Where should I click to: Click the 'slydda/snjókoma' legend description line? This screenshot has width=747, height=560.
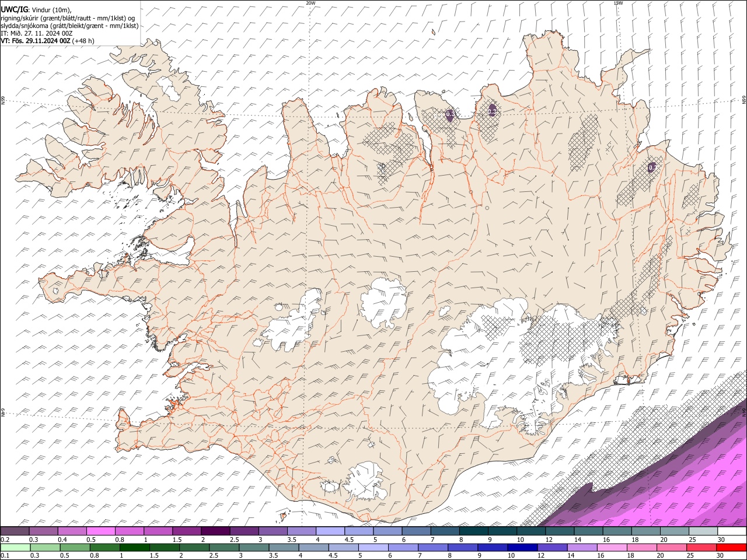pyautogui.click(x=69, y=26)
